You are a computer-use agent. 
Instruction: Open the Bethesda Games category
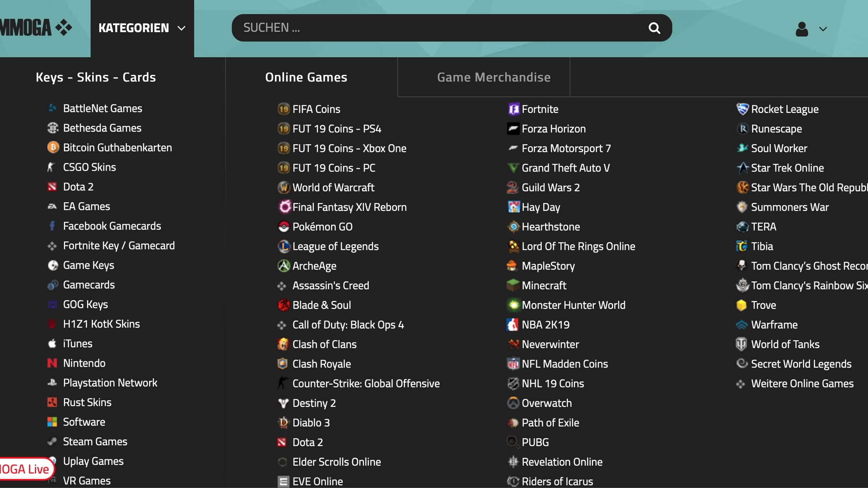[x=102, y=128]
